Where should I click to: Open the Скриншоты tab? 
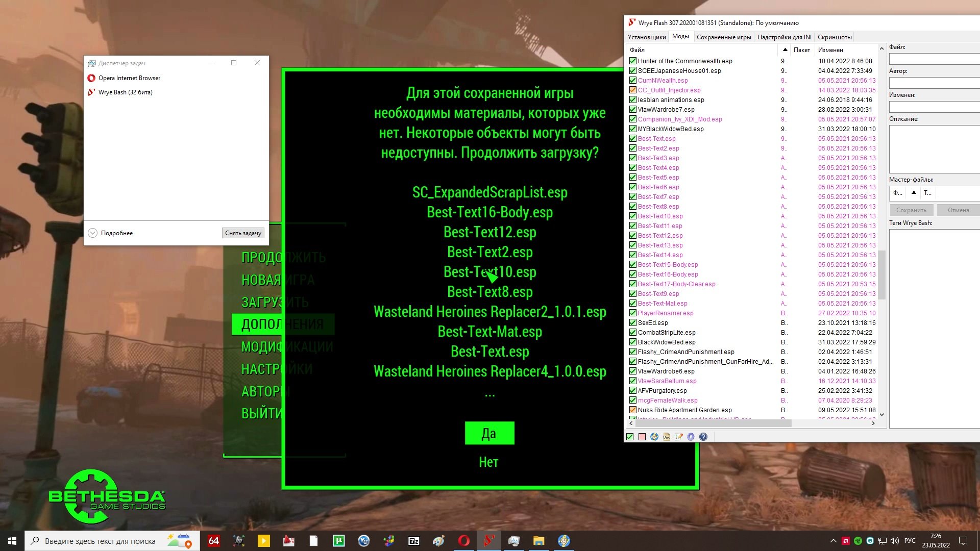[x=834, y=37]
